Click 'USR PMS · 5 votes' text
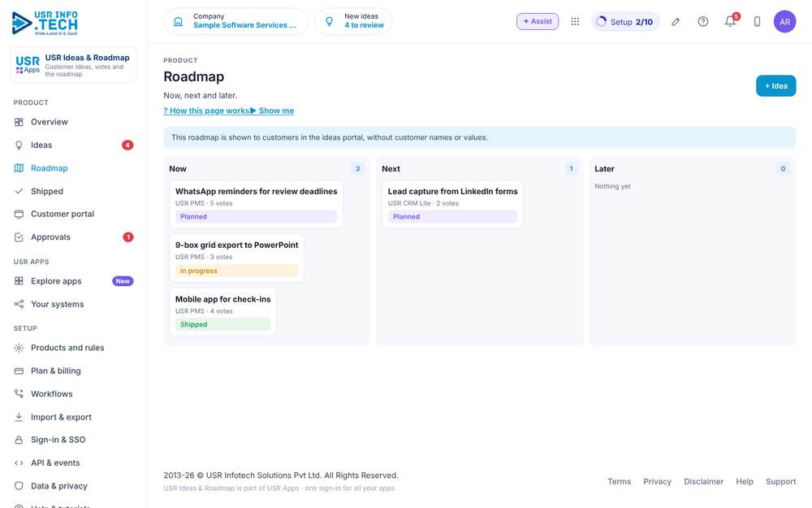Viewport: 812px width, 508px height. click(204, 203)
